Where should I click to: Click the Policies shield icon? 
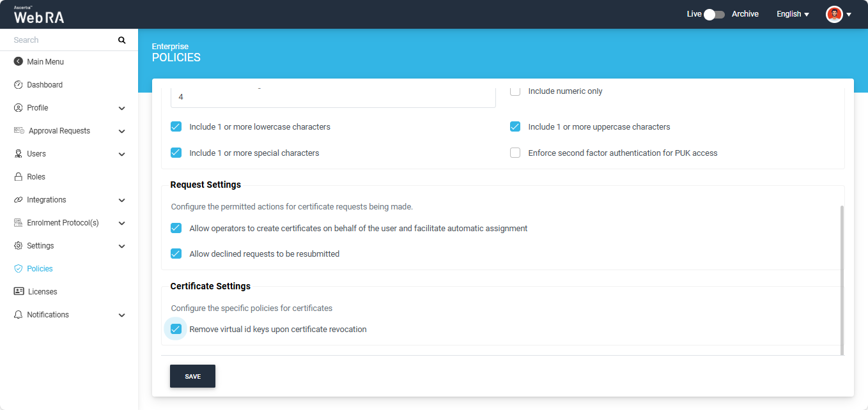coord(18,269)
